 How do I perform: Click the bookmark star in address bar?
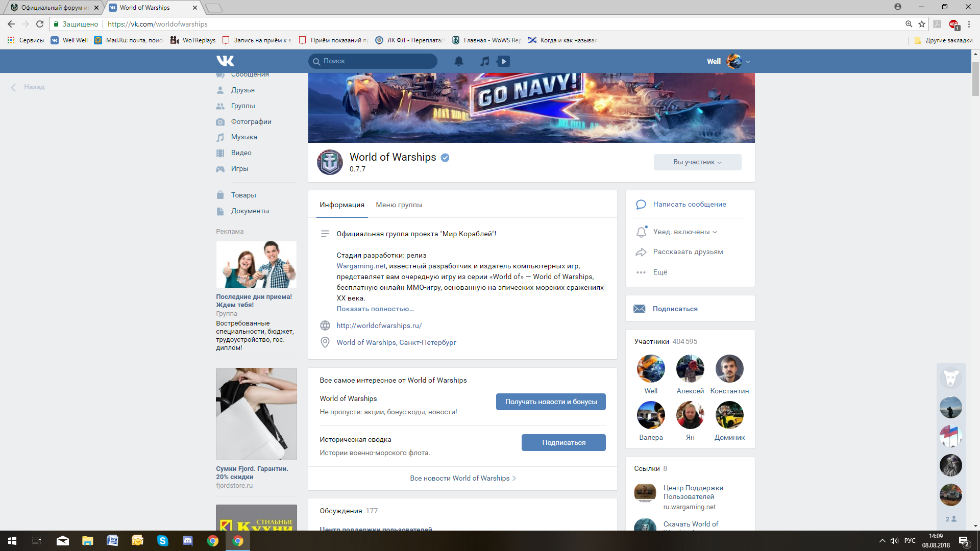pos(922,24)
